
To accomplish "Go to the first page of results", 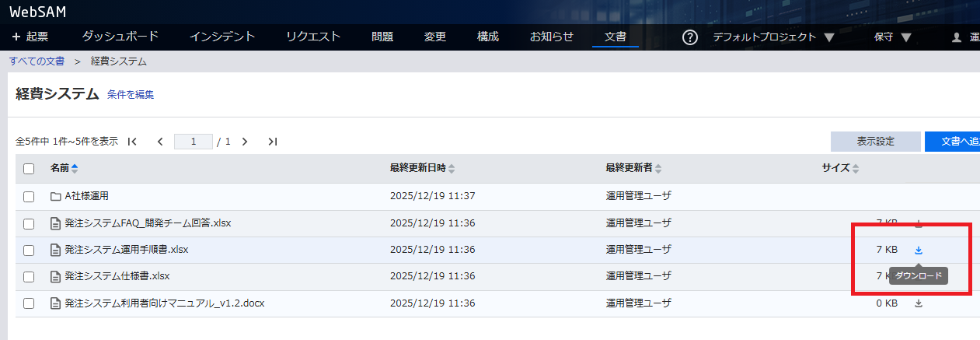I will click(132, 142).
